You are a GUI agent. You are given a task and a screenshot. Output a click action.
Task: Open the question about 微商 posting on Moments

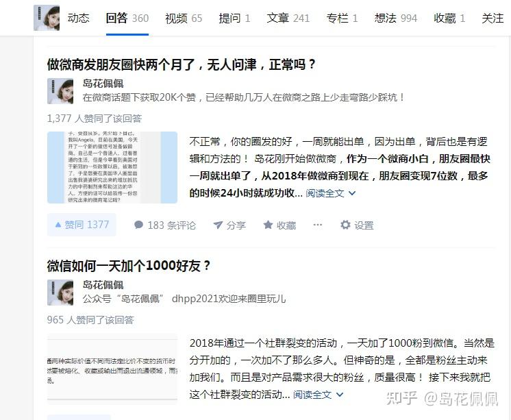[x=182, y=64]
